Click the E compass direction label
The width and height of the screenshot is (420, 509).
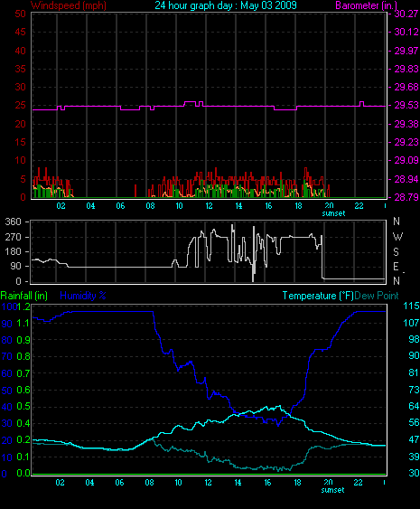396,267
